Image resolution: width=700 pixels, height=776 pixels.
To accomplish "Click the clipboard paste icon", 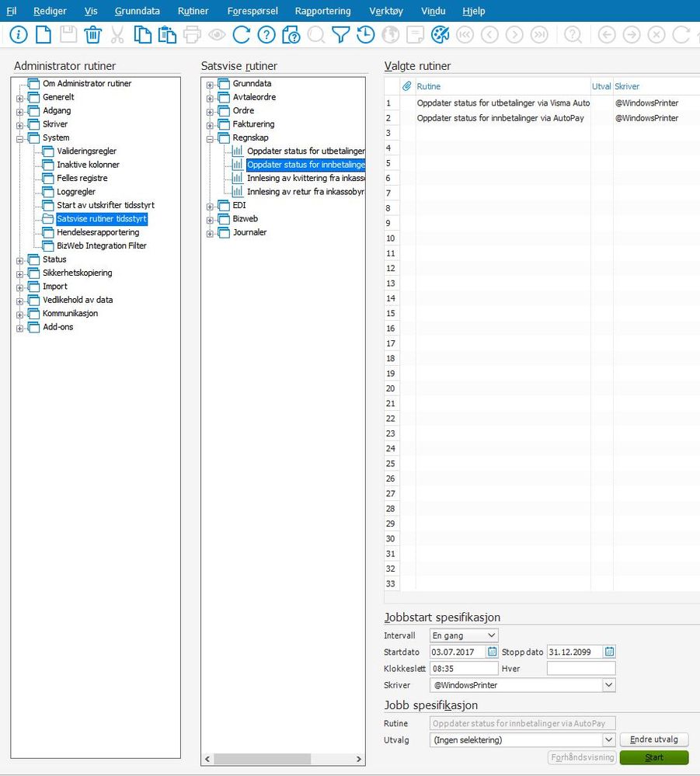I will [x=167, y=35].
